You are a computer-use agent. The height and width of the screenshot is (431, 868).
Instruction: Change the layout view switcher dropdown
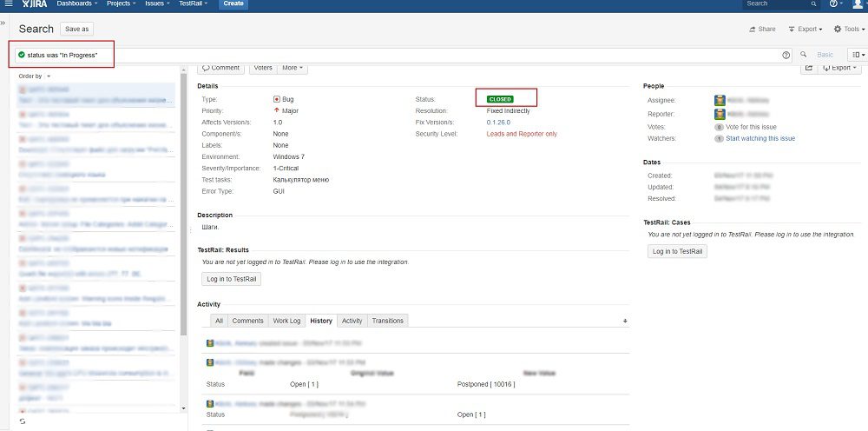[x=858, y=55]
